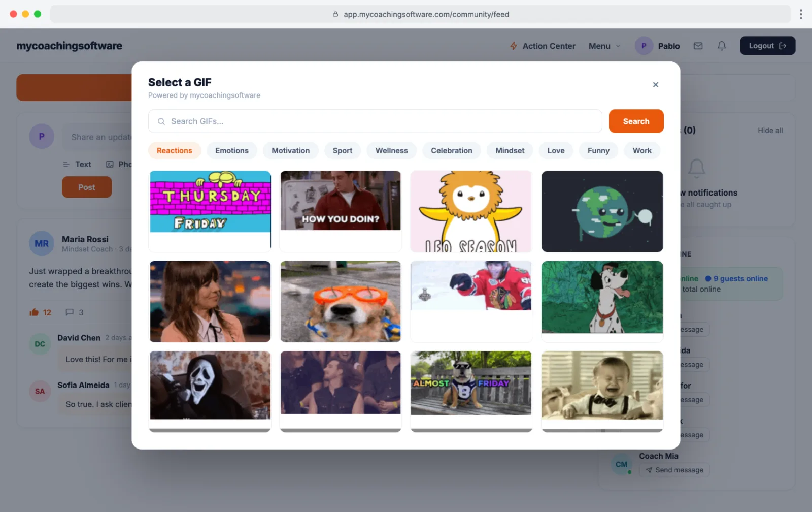The width and height of the screenshot is (812, 512).
Task: Open the messages envelope icon
Action: point(698,46)
